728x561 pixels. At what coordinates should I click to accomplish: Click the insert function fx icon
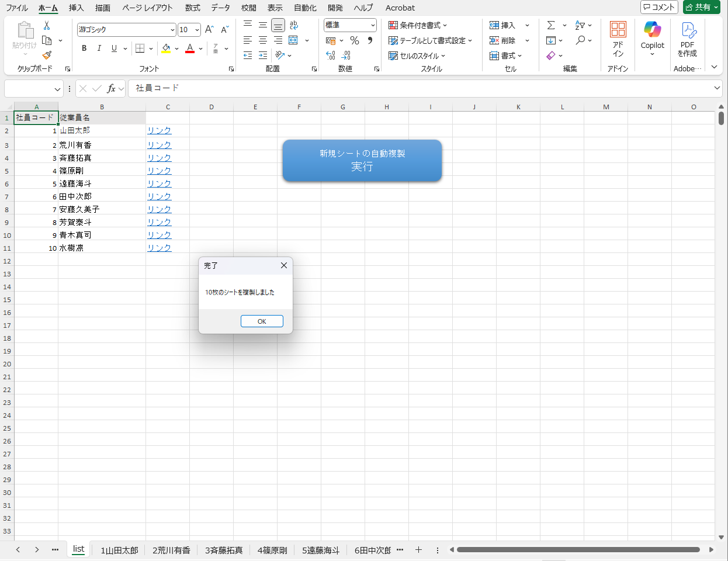111,89
